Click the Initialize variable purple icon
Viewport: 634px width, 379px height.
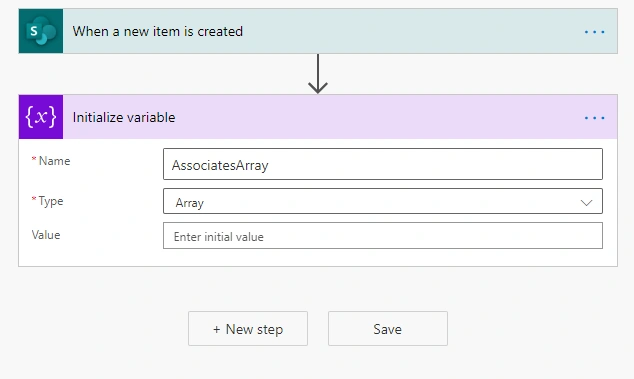pos(41,117)
